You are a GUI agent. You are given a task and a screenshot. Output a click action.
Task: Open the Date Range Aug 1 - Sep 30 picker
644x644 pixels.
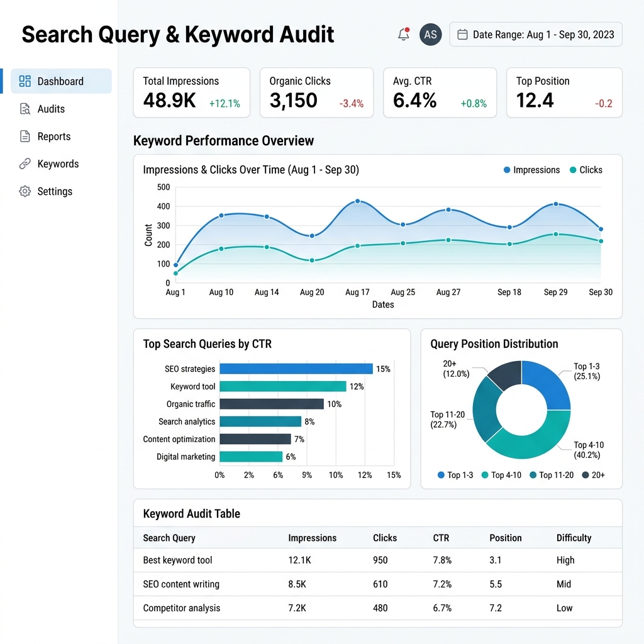536,35
